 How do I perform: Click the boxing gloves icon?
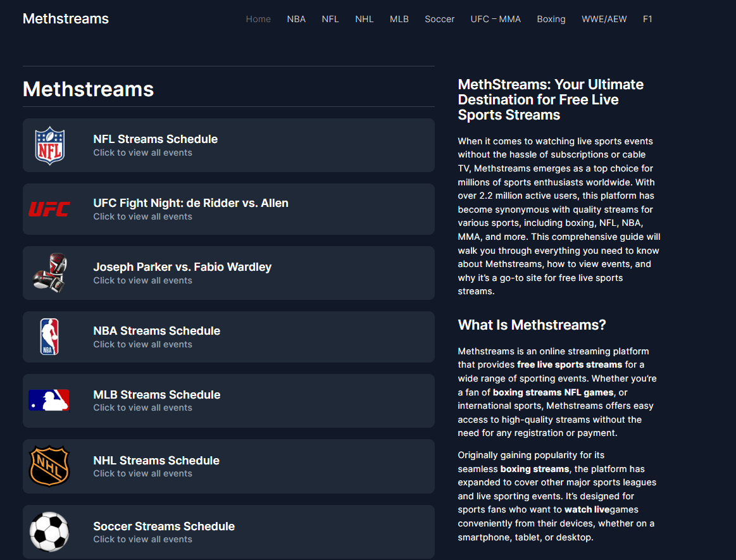(x=49, y=273)
